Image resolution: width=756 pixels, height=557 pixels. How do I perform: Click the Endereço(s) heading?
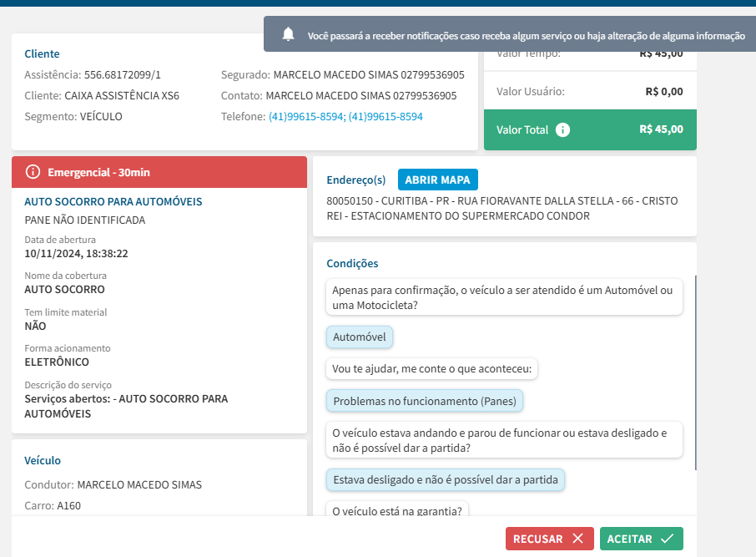click(x=355, y=180)
